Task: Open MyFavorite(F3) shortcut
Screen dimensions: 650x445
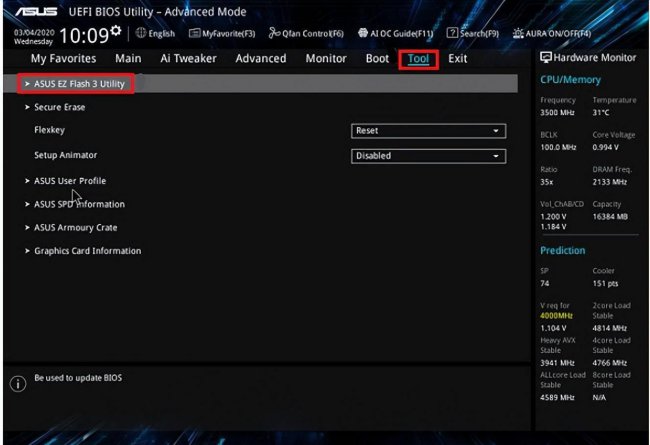Action: (228, 34)
